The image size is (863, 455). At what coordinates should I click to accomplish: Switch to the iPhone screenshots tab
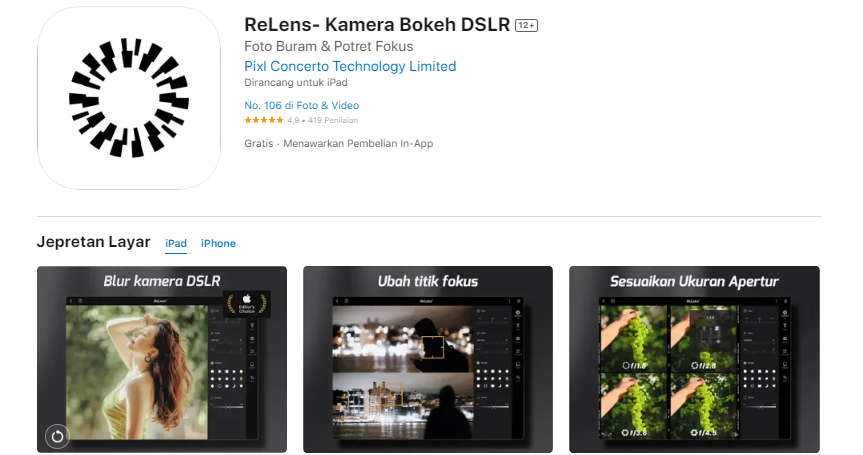click(218, 243)
